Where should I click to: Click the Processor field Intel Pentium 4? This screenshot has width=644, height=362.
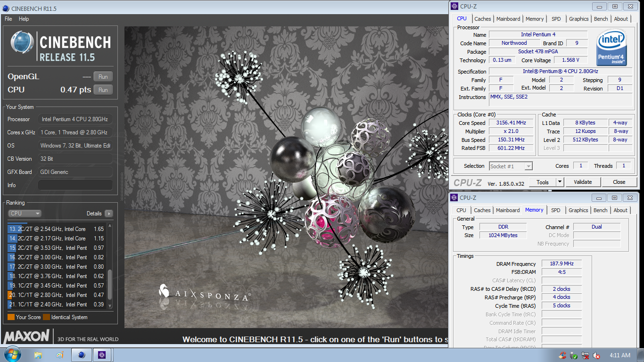(75, 119)
